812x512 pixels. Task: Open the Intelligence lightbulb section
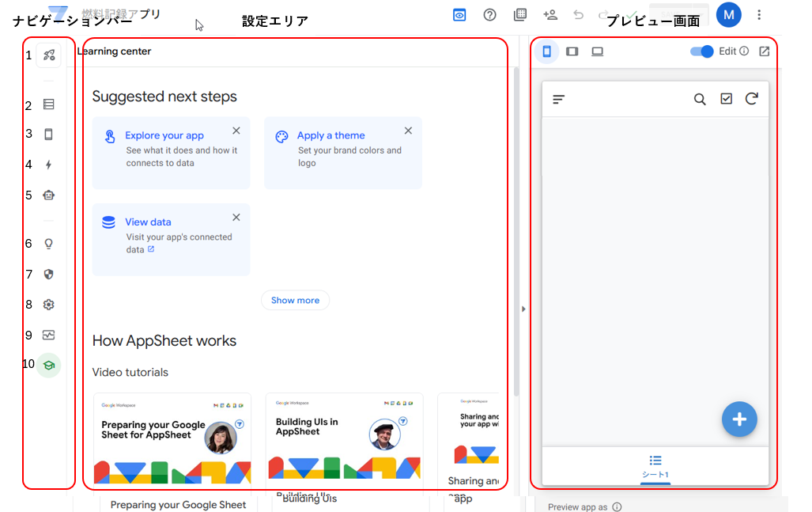(x=48, y=244)
